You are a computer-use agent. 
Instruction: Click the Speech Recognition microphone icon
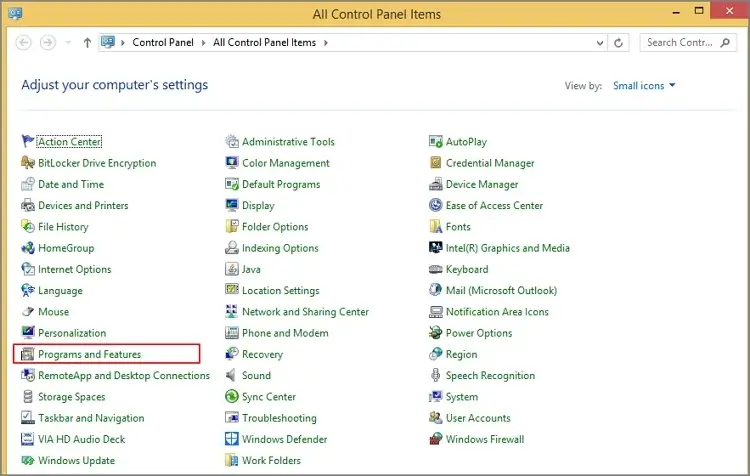pos(436,376)
